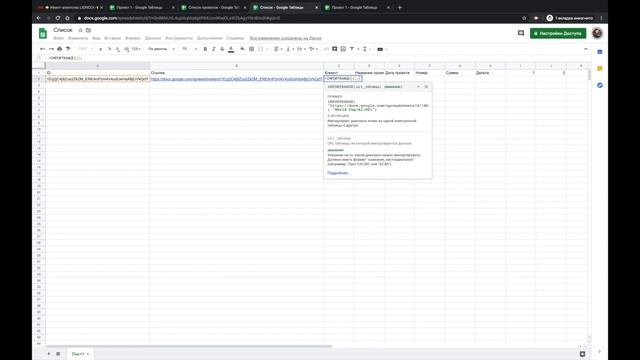
Task: Open the Дополнения menu
Action: coord(210,38)
